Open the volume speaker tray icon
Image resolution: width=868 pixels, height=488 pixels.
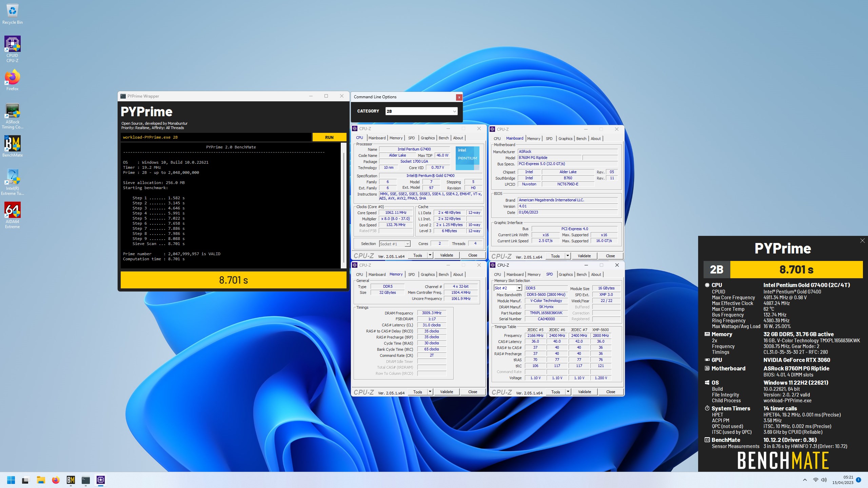824,480
